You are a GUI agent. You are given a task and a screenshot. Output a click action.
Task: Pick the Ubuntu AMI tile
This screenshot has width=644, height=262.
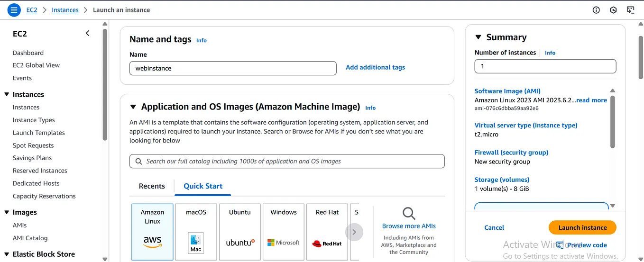pos(240,232)
